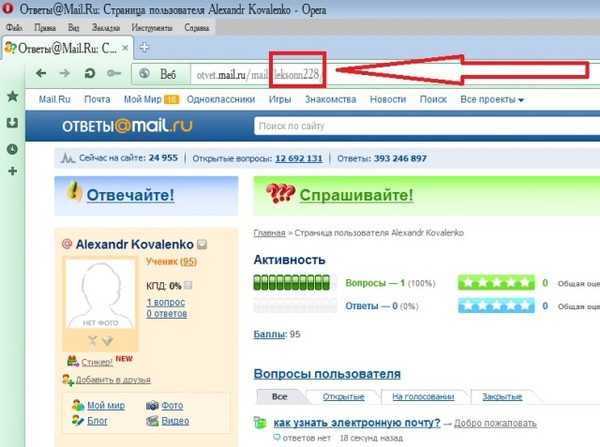
Task: Open the Файл menu
Action: click(x=14, y=28)
